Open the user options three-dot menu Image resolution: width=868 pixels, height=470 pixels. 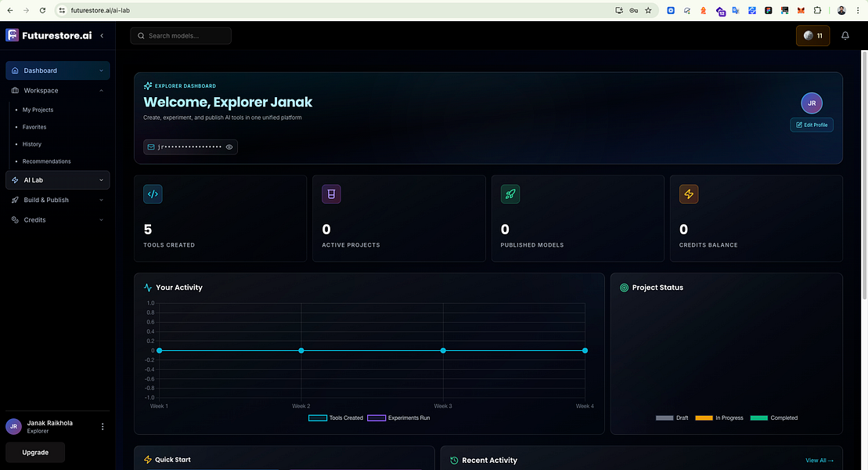[103, 426]
